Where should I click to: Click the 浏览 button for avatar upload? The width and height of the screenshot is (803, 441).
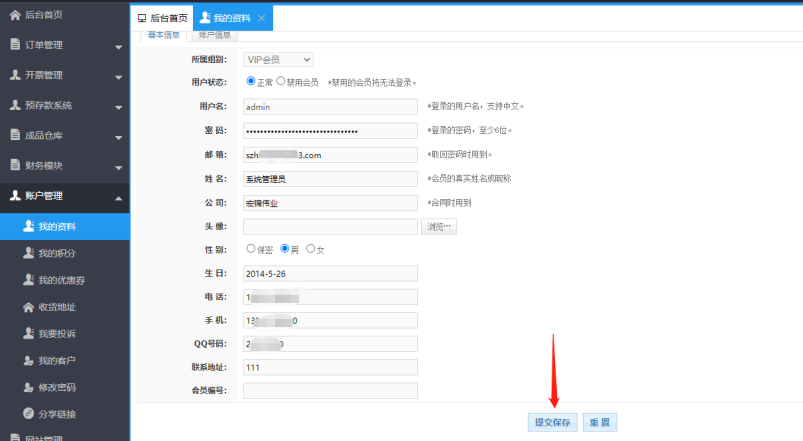click(x=438, y=227)
